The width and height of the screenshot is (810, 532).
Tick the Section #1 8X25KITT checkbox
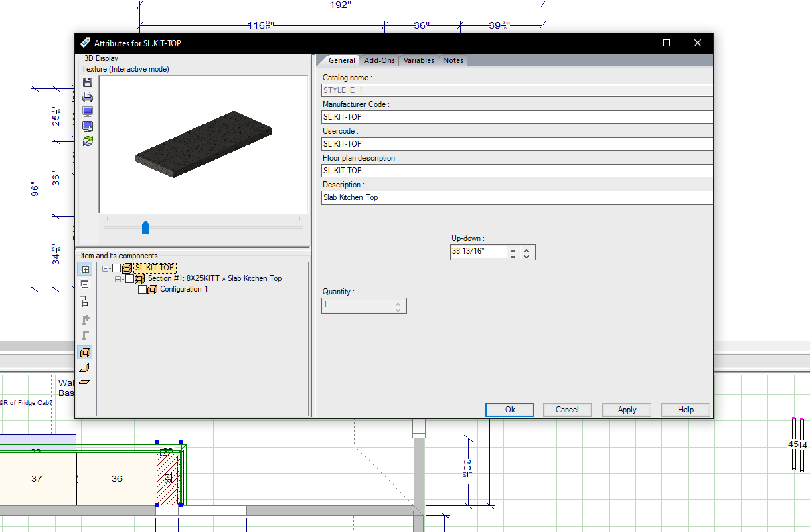(x=130, y=278)
